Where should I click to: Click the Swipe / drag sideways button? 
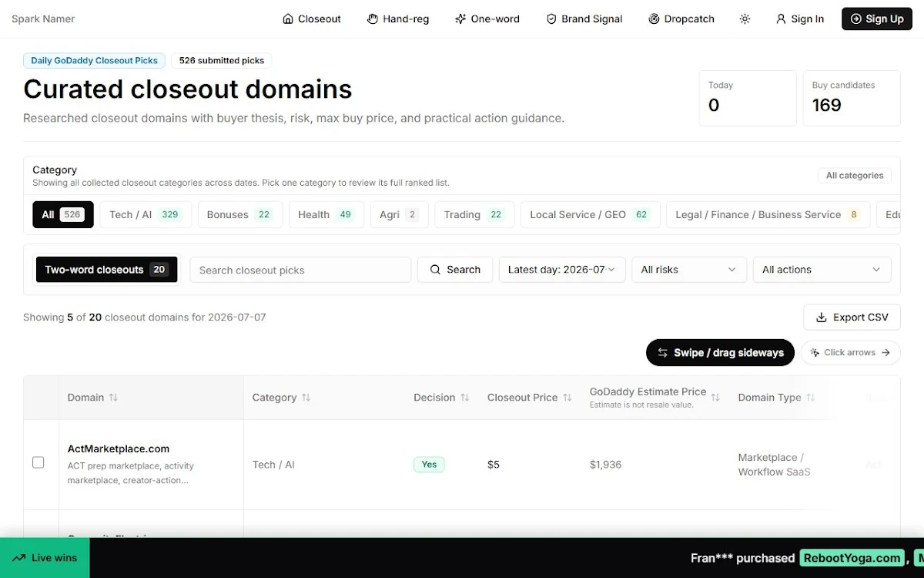click(720, 353)
